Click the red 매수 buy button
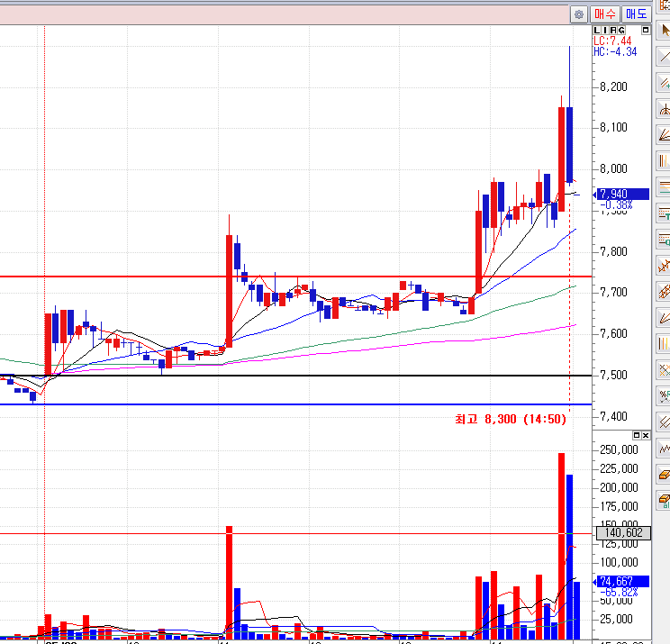 point(604,14)
